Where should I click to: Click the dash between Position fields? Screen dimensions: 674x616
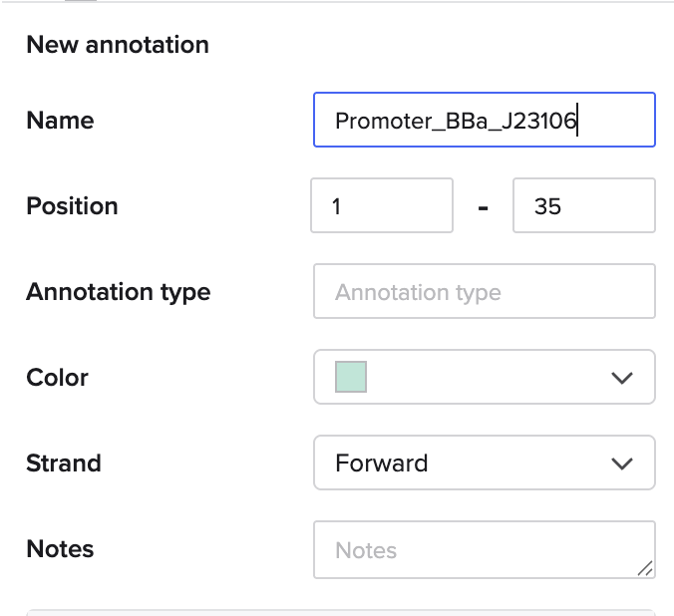pyautogui.click(x=483, y=207)
